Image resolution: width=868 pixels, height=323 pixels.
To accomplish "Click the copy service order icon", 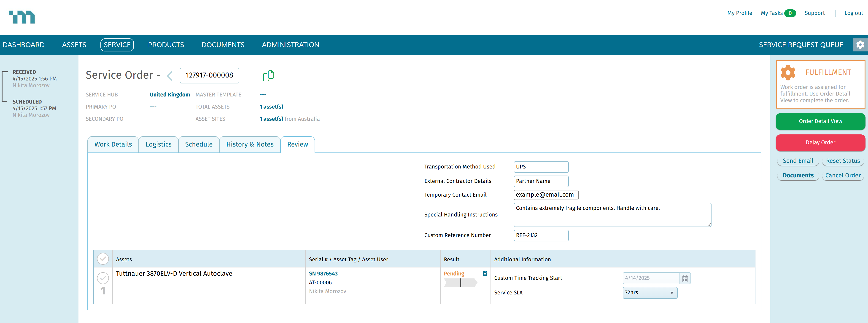I will (268, 76).
